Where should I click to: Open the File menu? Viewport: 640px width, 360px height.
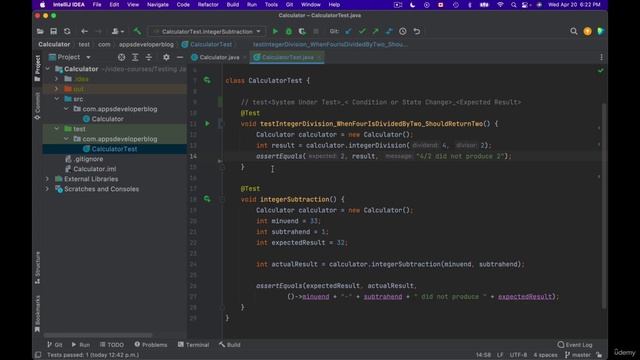point(97,5)
